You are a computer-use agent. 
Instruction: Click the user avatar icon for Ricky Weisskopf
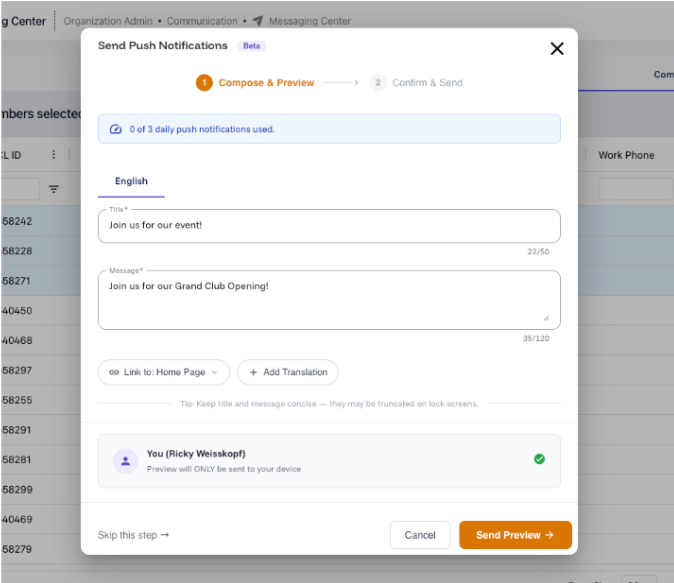click(125, 461)
